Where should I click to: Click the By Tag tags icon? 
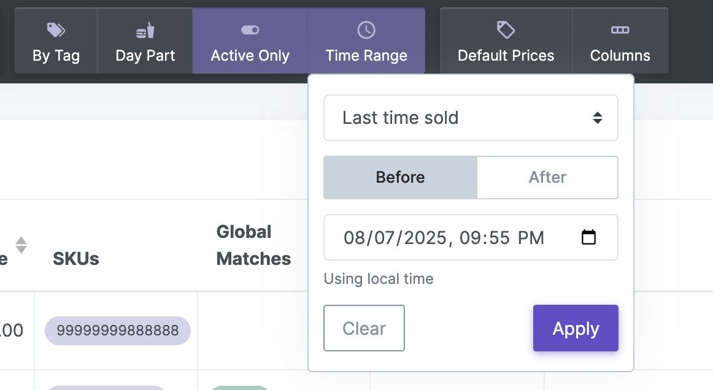(56, 30)
